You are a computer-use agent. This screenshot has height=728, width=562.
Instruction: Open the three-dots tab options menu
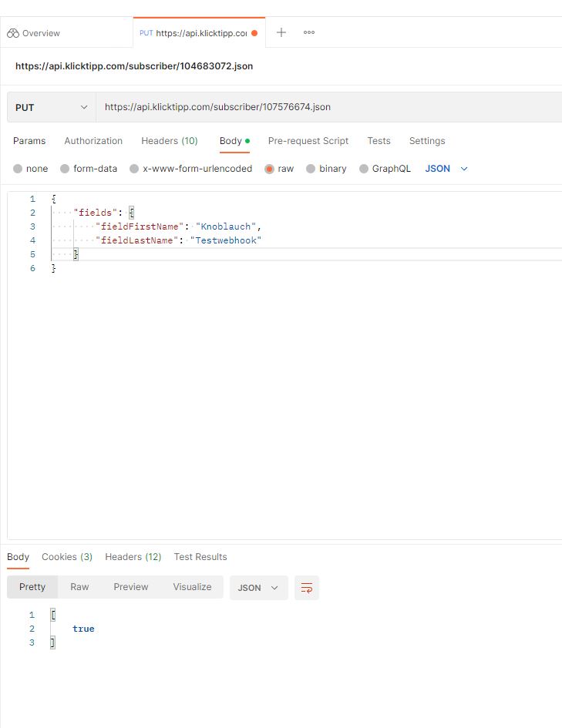coord(309,32)
